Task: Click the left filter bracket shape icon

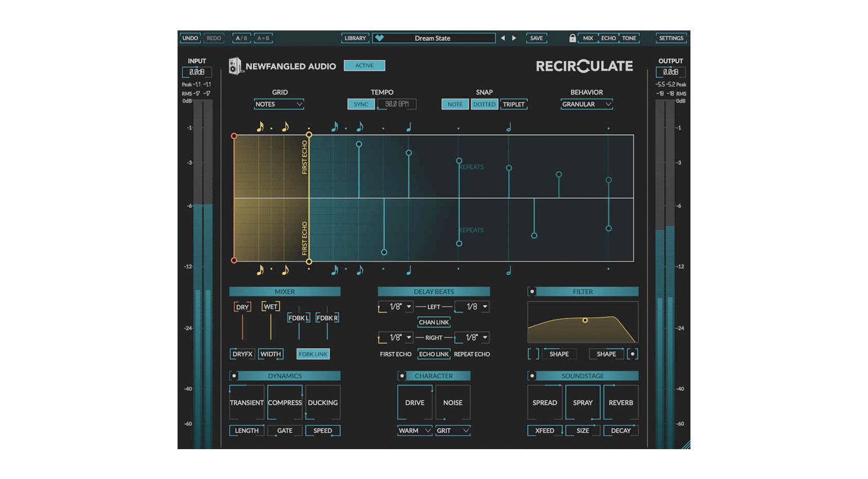Action: pos(533,354)
